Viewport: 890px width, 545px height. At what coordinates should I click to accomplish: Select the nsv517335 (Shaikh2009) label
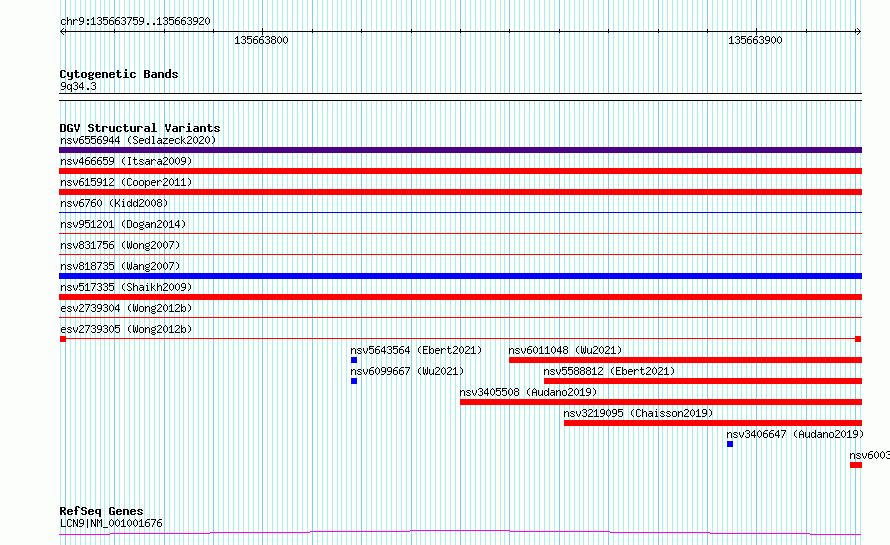coord(126,287)
